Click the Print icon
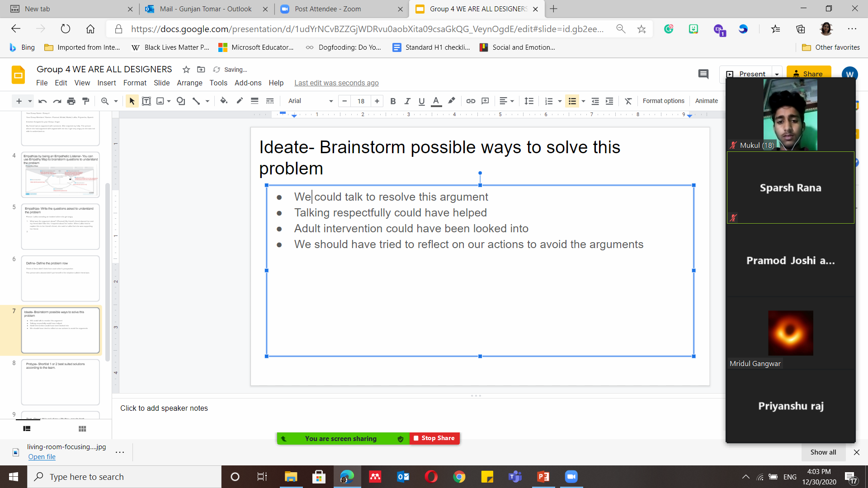This screenshot has width=868, height=488. tap(71, 101)
